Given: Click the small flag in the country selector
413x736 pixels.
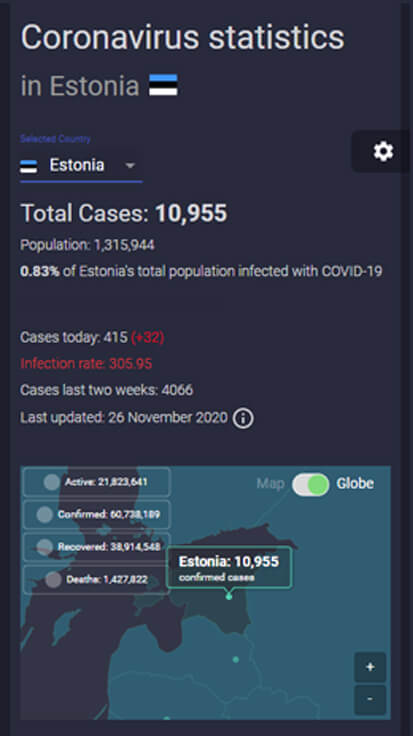Looking at the screenshot, I should point(29,166).
